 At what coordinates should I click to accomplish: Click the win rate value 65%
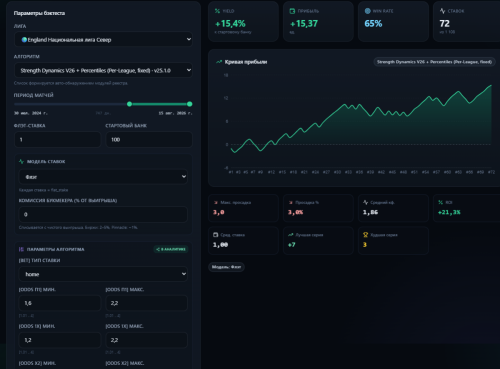(x=373, y=24)
